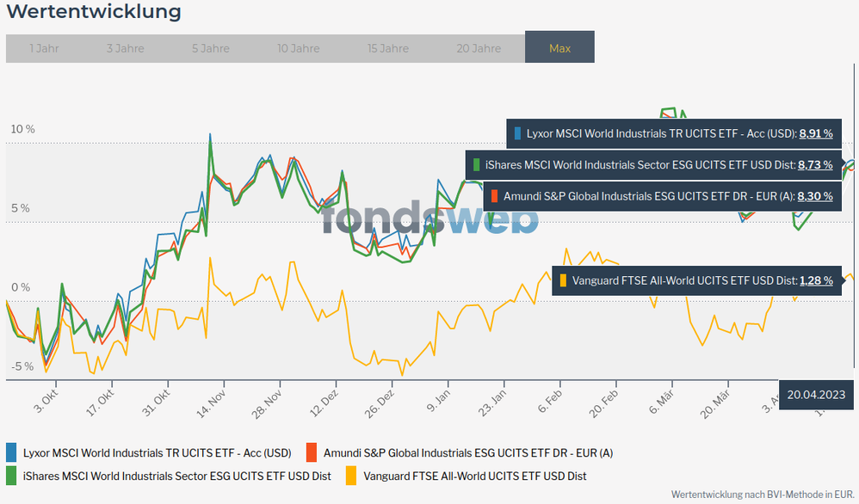Click the Max time range tab
859x504 pixels.
tap(559, 48)
